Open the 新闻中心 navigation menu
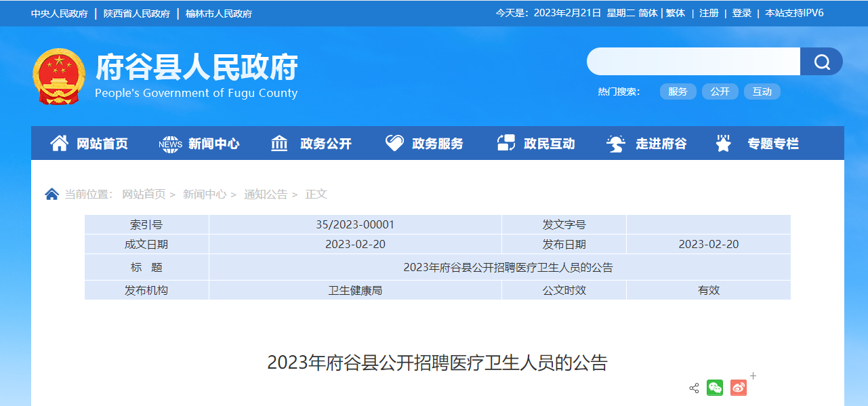The height and width of the screenshot is (406, 868). 199,144
